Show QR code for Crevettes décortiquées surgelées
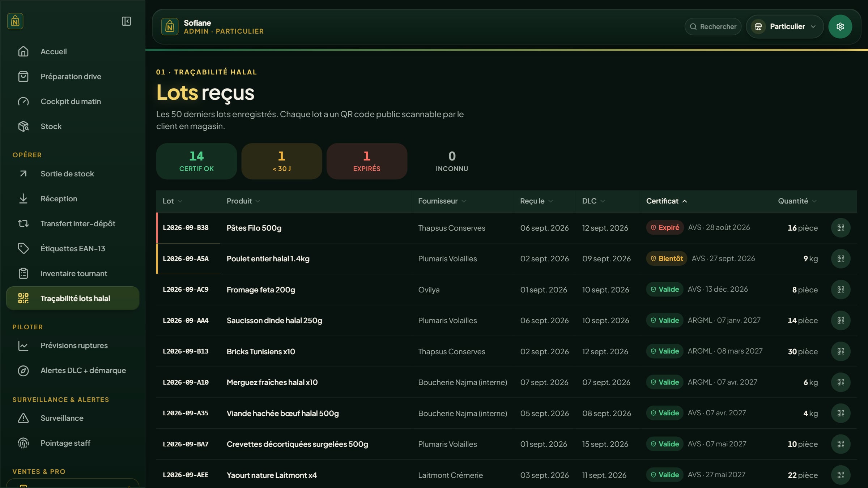 [x=841, y=444]
